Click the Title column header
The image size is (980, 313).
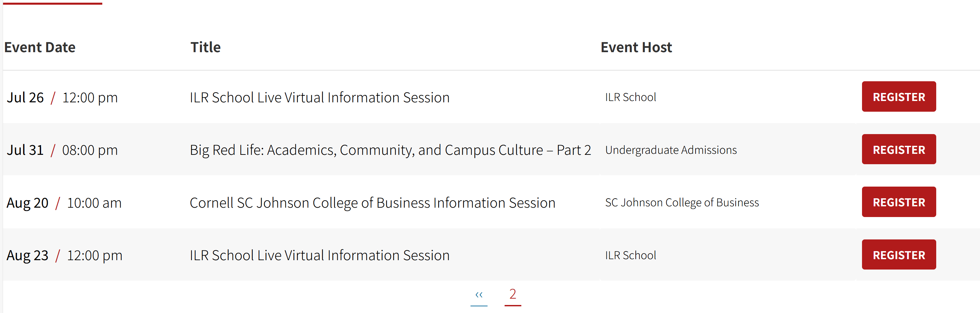[206, 47]
